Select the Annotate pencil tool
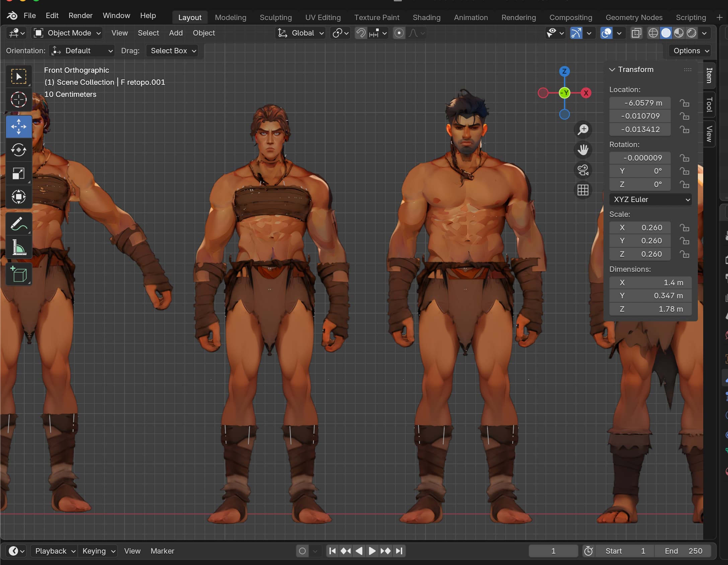This screenshot has height=565, width=728. 19,224
